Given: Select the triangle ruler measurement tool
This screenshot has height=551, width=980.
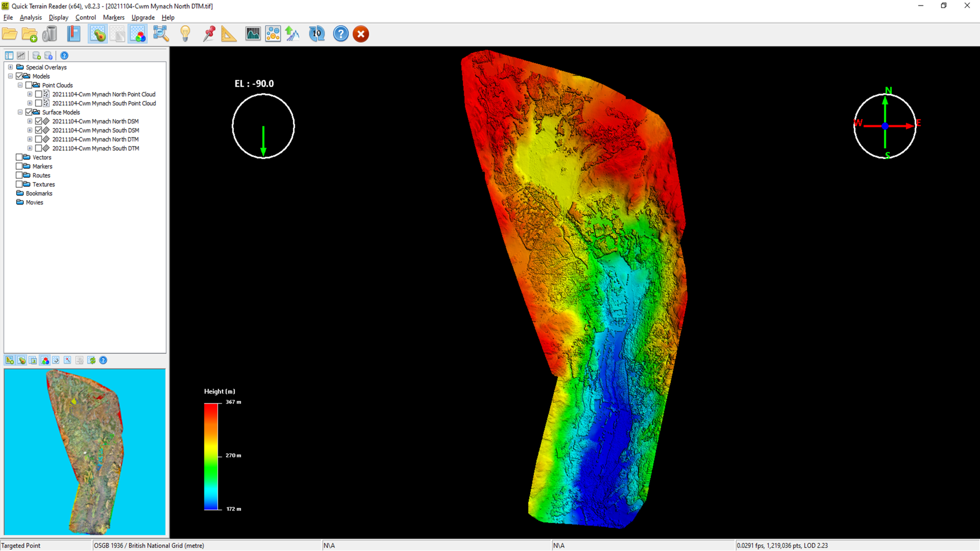Looking at the screenshot, I should [x=229, y=34].
